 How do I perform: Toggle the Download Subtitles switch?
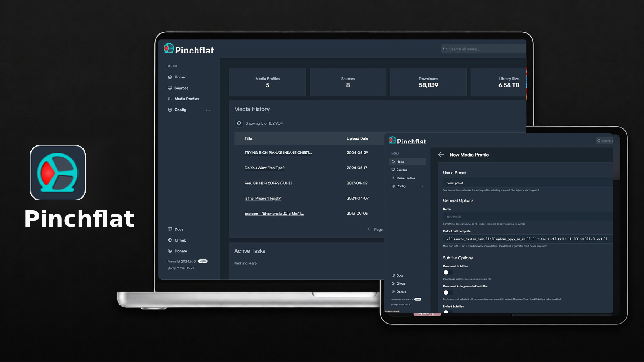(x=447, y=272)
